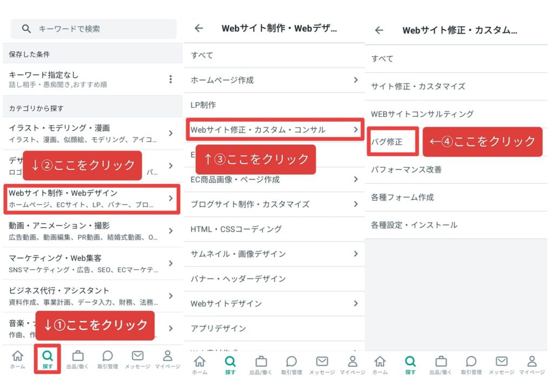Expand Webサイト制作・Webデザイン chevron in left screen

tap(170, 198)
